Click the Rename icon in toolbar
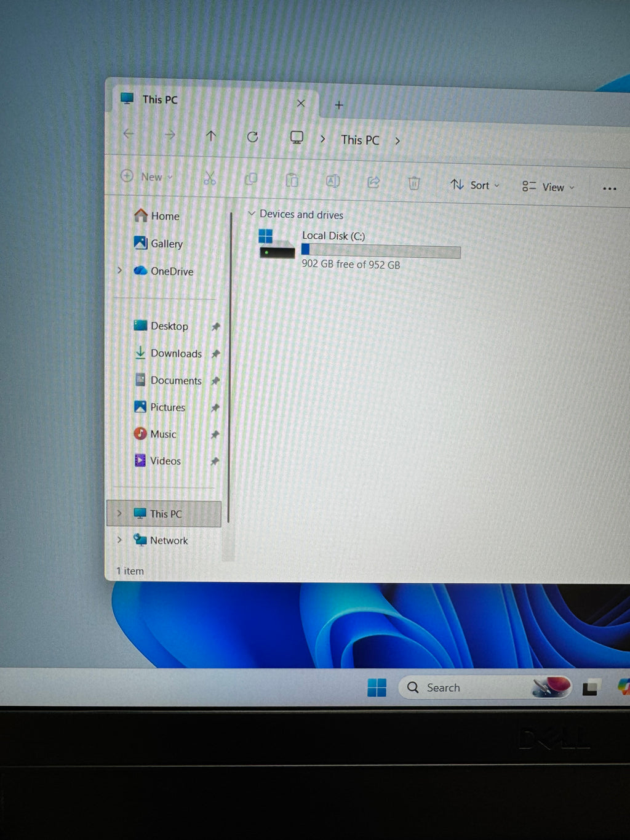This screenshot has width=630, height=840. point(333,181)
